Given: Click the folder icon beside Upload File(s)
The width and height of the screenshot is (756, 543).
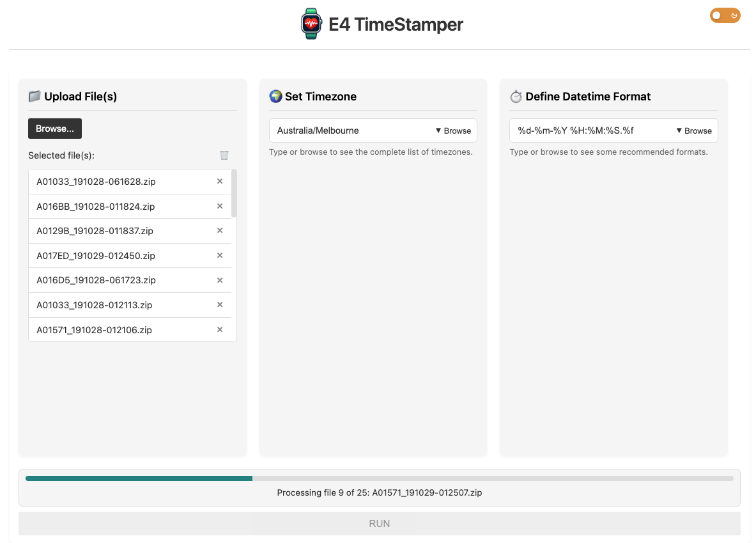Looking at the screenshot, I should [x=35, y=96].
